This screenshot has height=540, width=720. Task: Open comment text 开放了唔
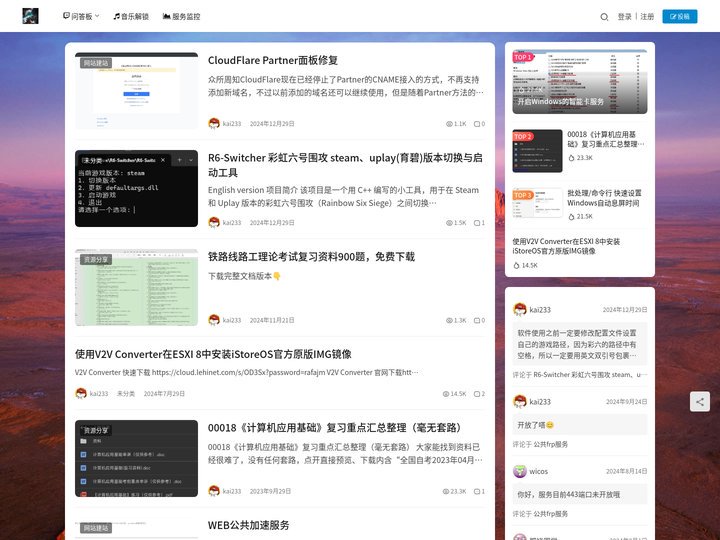[x=579, y=425]
